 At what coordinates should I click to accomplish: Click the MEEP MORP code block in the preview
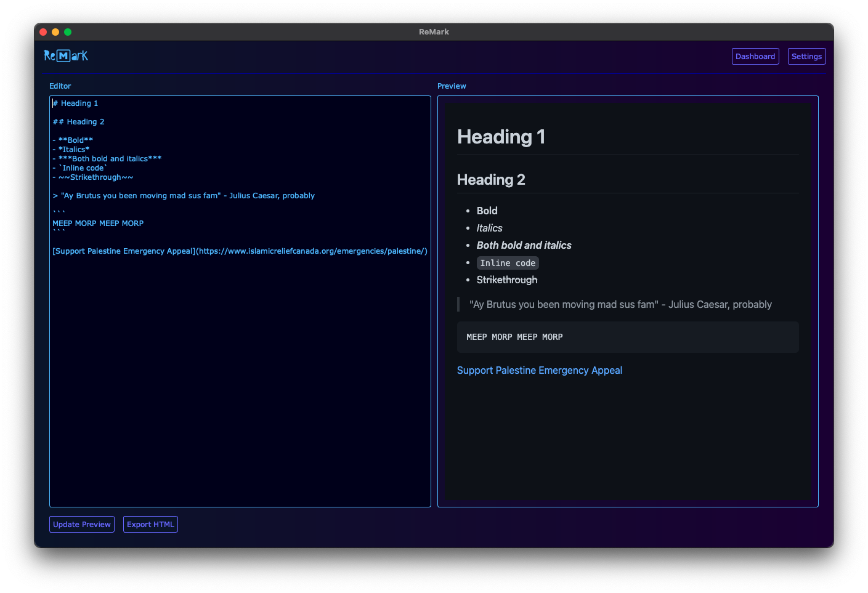(x=628, y=337)
